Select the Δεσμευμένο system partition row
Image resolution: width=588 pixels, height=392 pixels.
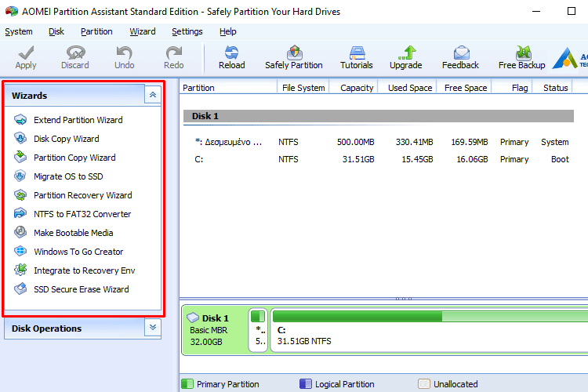(379, 142)
